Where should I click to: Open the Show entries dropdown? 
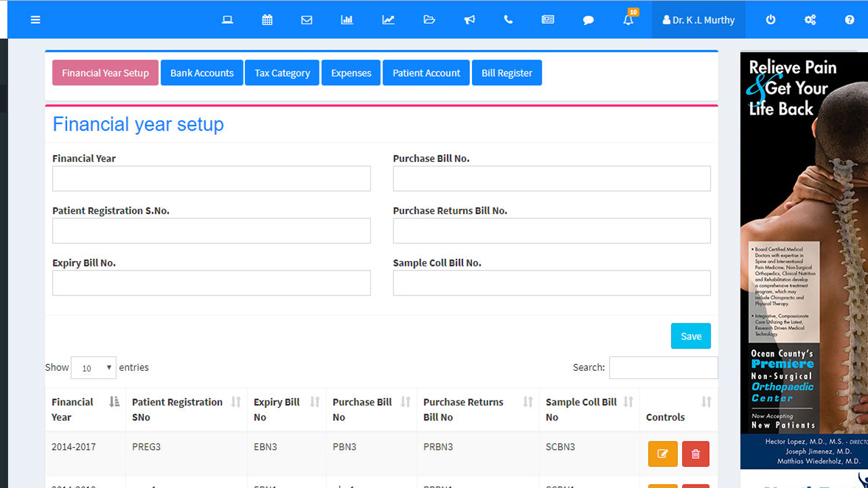point(94,367)
